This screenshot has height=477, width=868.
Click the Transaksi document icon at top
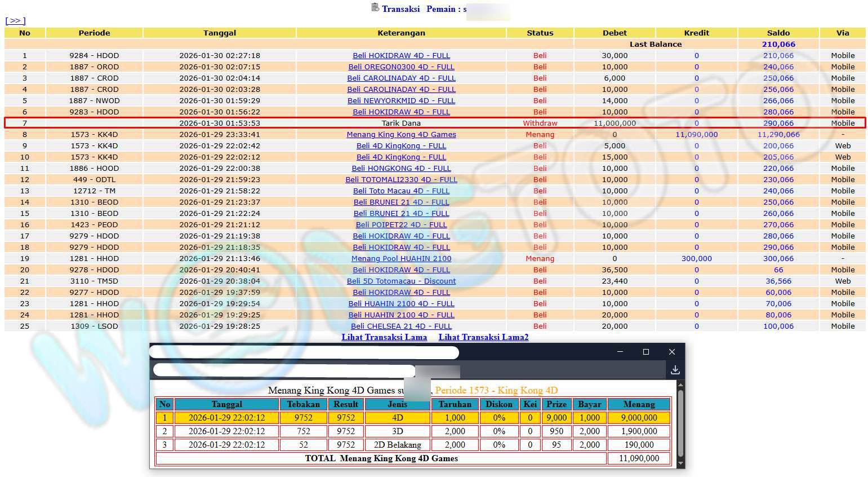click(375, 7)
